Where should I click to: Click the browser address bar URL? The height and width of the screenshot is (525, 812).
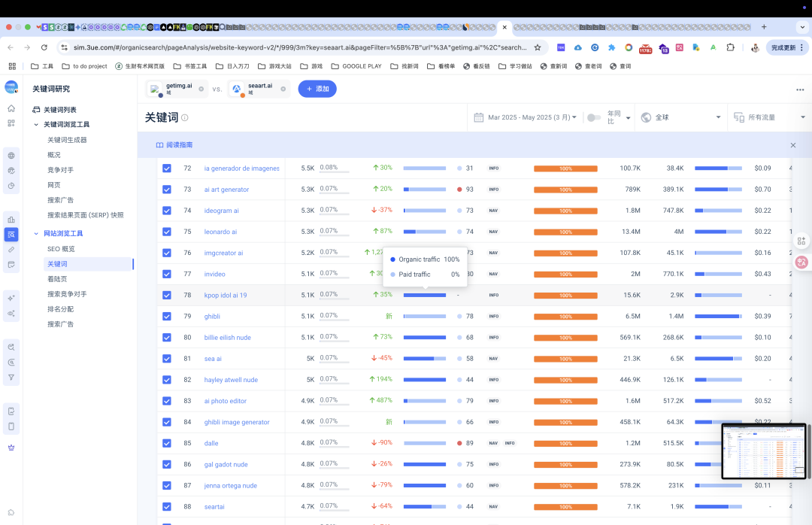click(x=300, y=47)
